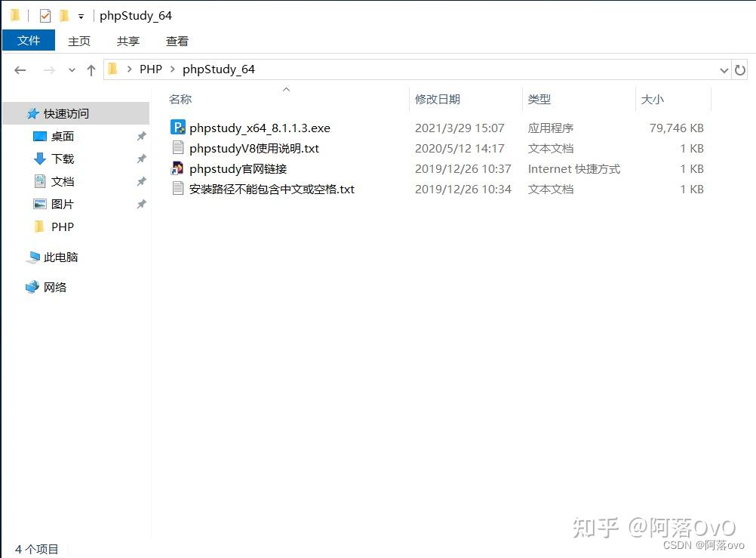Refresh the folder view
This screenshot has width=756, height=558.
[x=740, y=69]
